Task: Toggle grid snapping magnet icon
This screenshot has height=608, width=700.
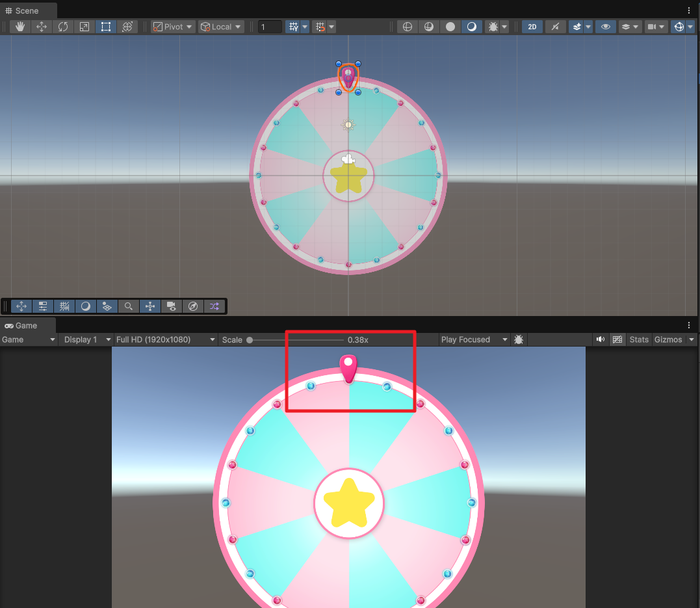Action: (320, 27)
